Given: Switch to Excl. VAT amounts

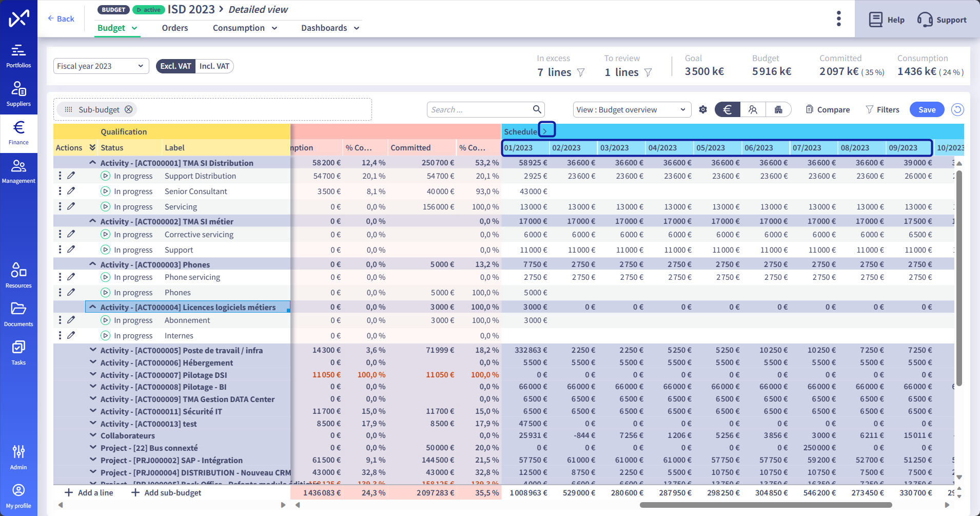Looking at the screenshot, I should tap(175, 66).
